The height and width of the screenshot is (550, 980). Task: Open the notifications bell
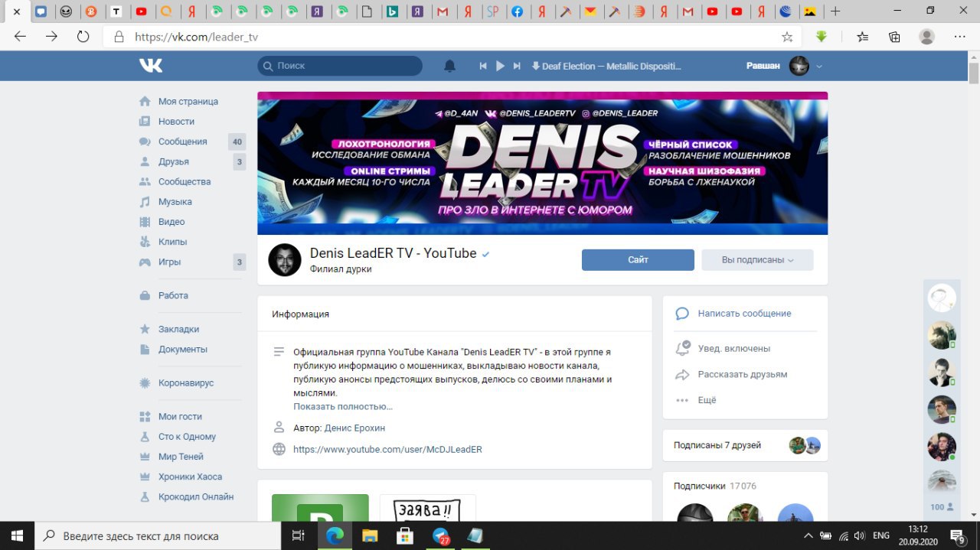(450, 66)
